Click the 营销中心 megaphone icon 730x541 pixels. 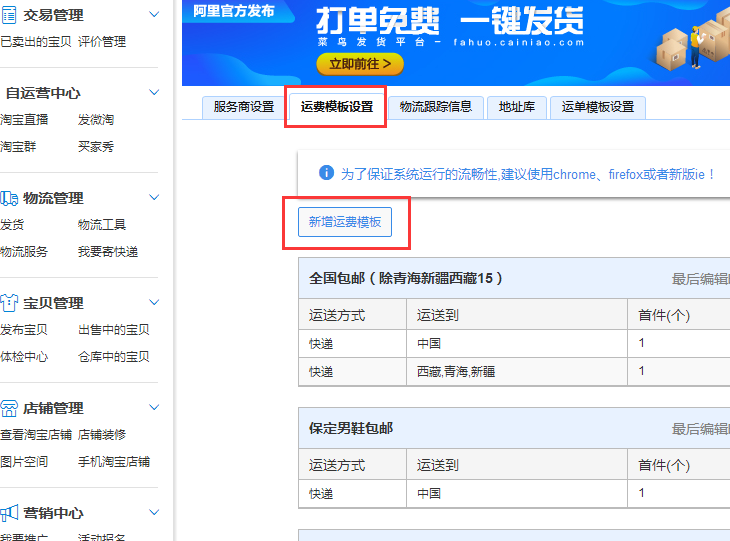(x=9, y=513)
